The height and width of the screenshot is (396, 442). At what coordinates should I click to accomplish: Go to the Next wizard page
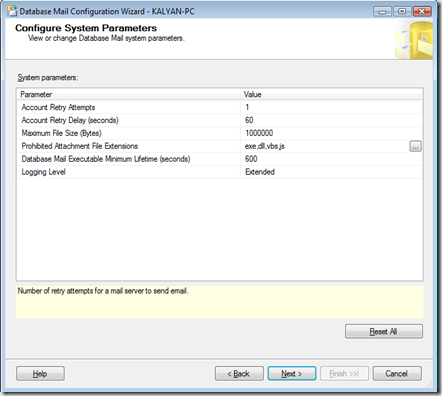pyautogui.click(x=292, y=373)
